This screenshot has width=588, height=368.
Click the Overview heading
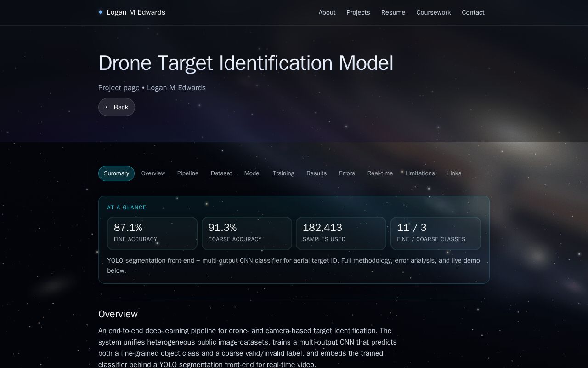pos(118,314)
